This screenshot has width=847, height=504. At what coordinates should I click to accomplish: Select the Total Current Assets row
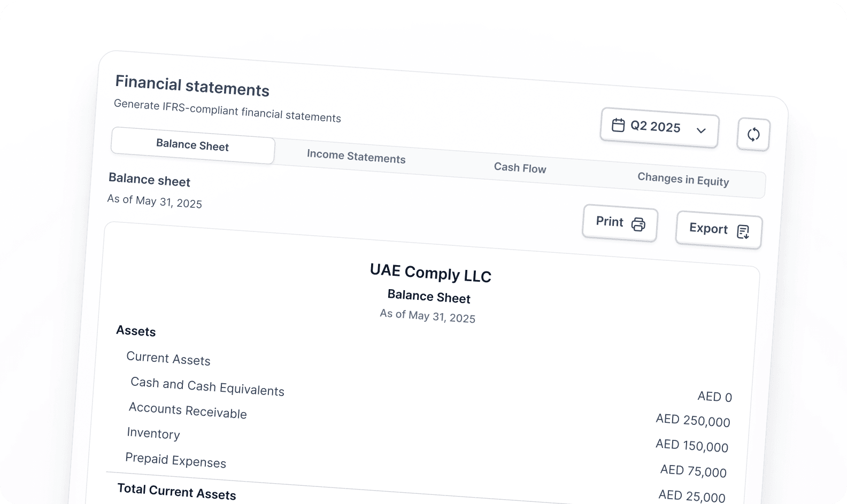point(176,492)
